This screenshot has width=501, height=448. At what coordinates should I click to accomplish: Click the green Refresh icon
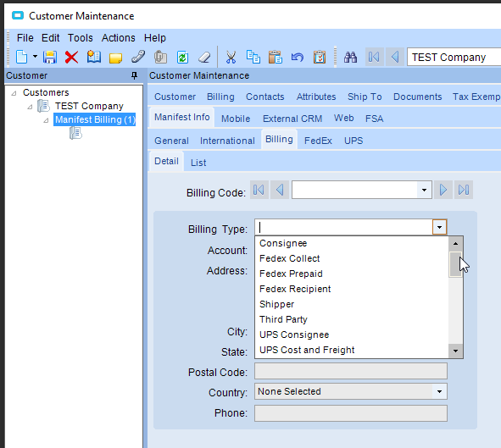coord(182,58)
